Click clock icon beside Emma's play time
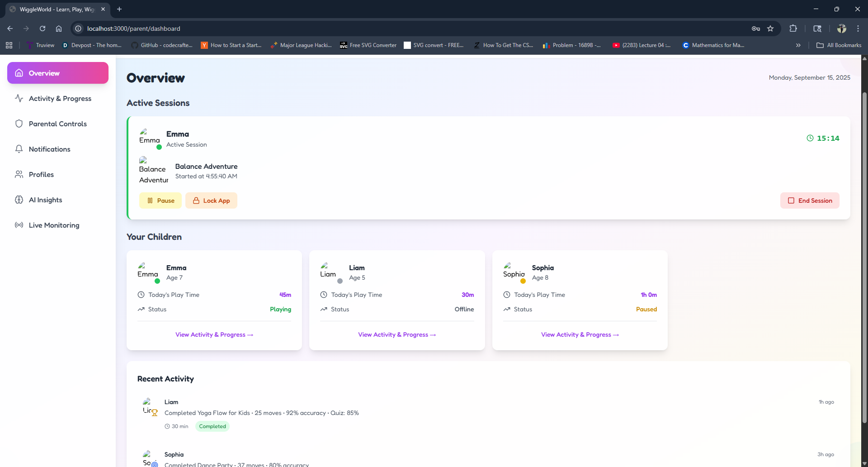This screenshot has height=467, width=868. [x=141, y=295]
